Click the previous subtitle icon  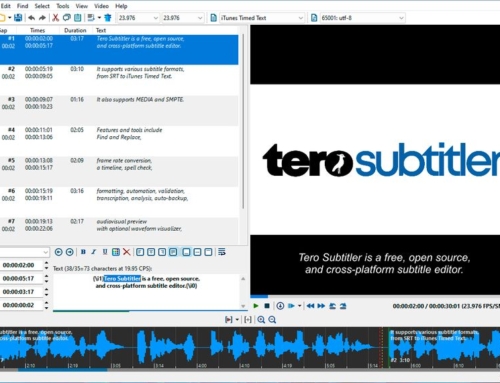[332, 306]
